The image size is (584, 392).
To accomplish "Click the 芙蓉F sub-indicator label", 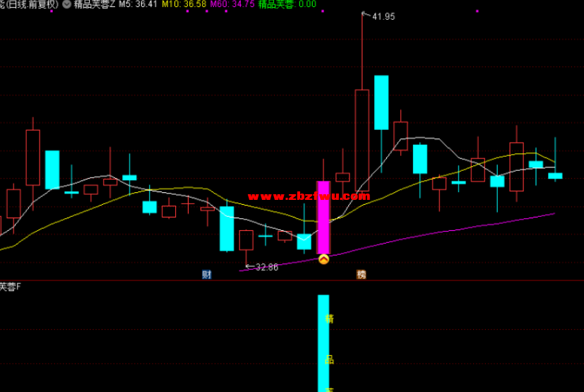I will [11, 287].
